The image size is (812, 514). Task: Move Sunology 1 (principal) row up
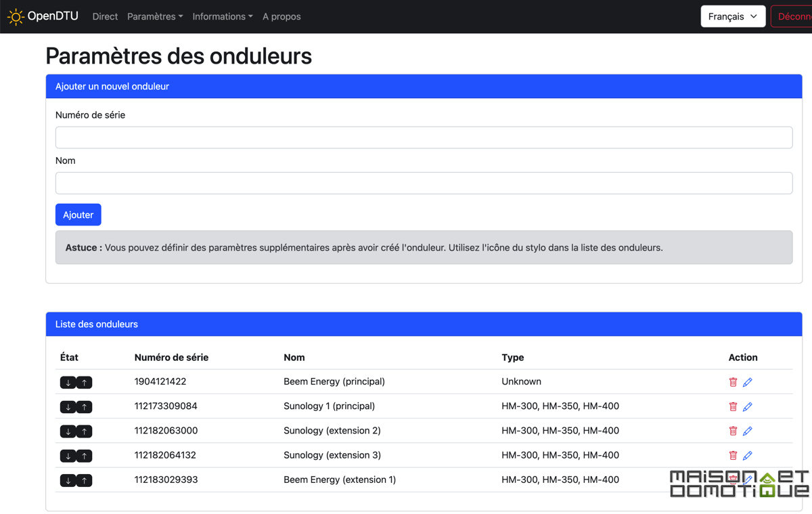[84, 407]
